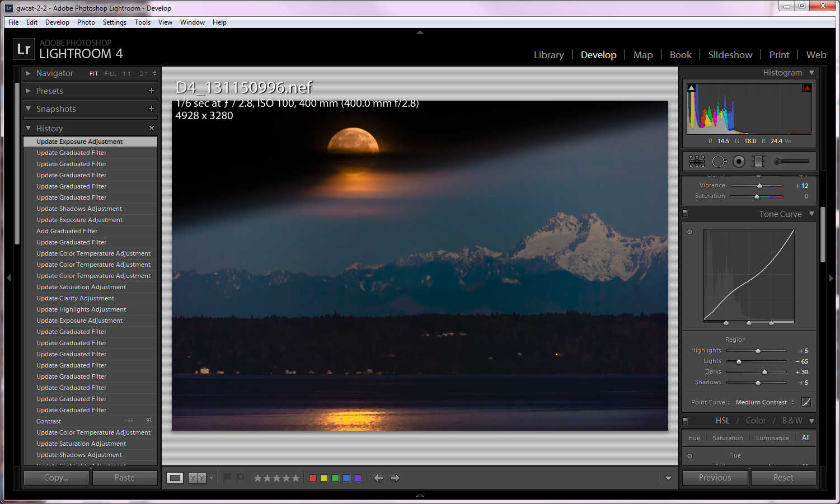Image resolution: width=840 pixels, height=504 pixels.
Task: Select Color mode in HSL panel header
Action: click(x=755, y=421)
